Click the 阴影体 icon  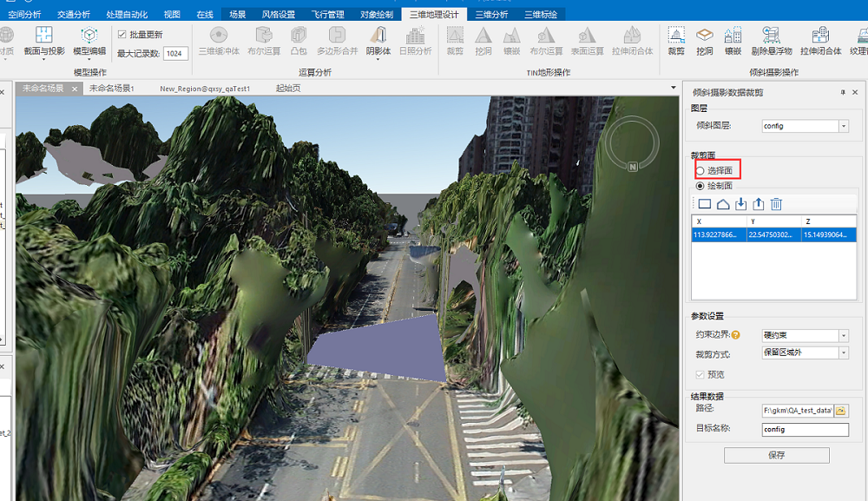tap(378, 36)
